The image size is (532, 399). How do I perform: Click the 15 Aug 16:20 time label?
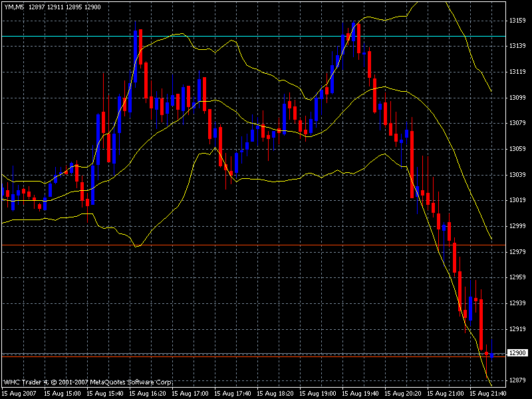[x=148, y=393]
